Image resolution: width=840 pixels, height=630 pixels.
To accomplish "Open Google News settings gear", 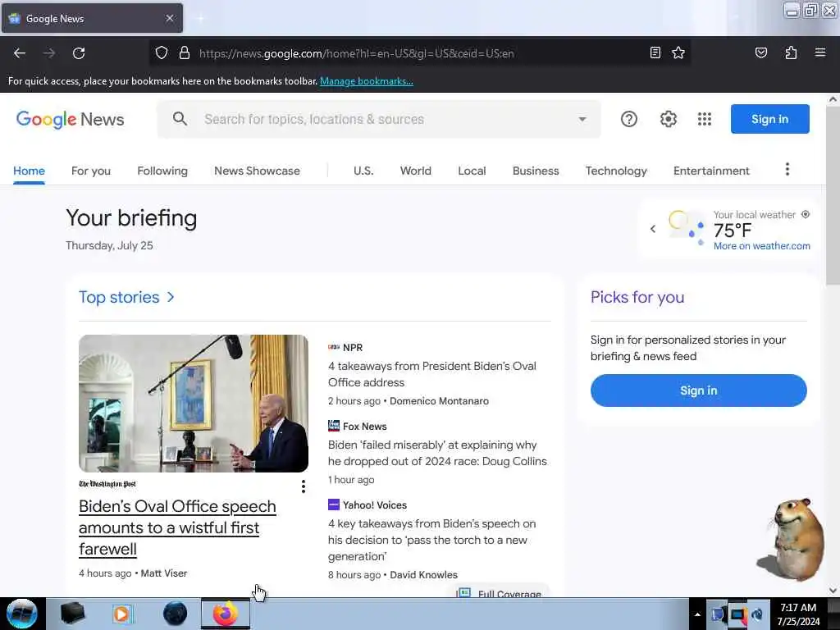I will pyautogui.click(x=668, y=119).
